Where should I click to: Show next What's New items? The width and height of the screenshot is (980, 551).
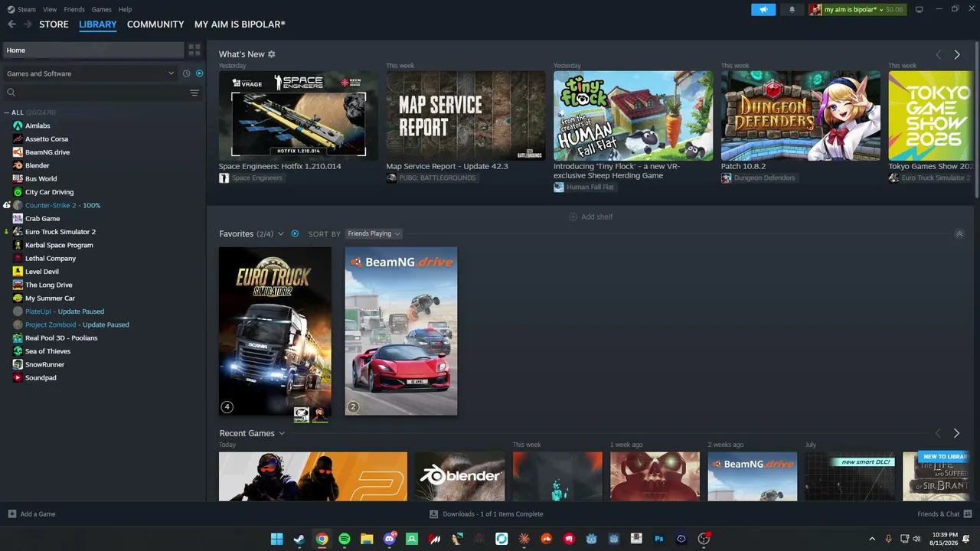tap(957, 54)
